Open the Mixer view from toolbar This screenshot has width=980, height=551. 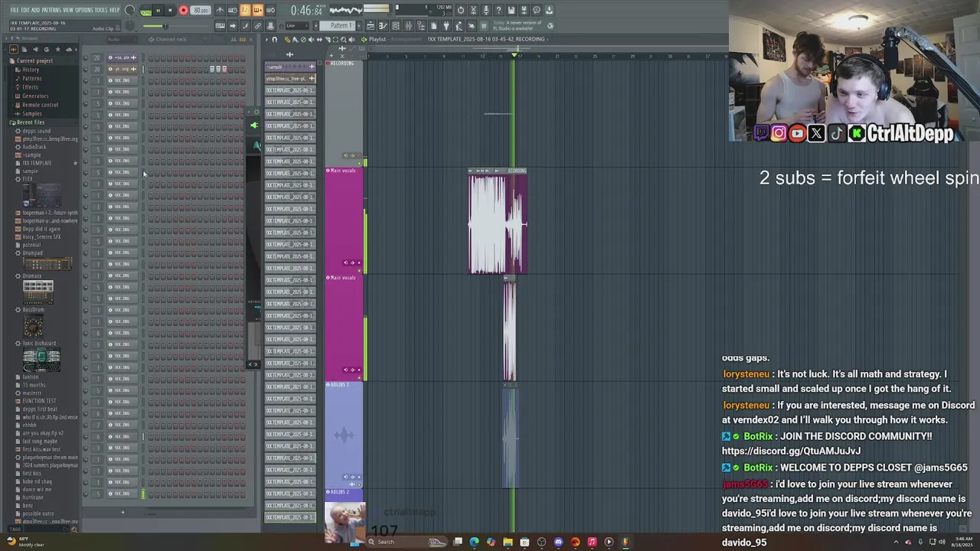click(408, 26)
